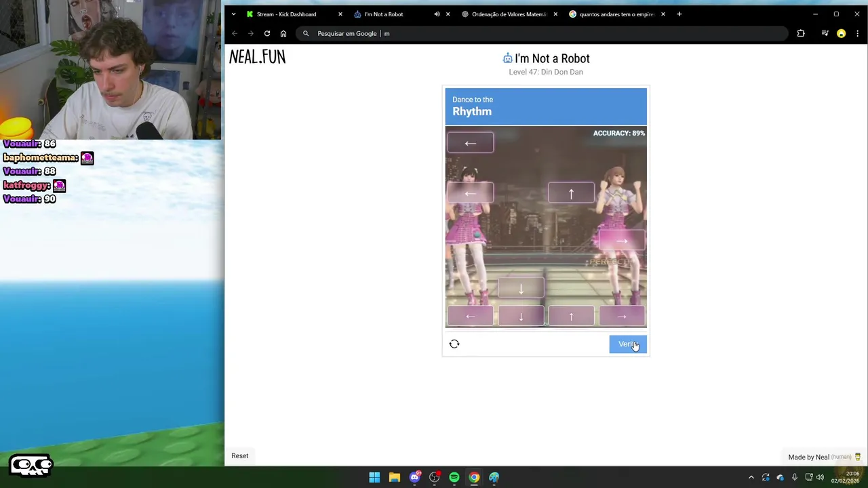Open Discord from the taskbar
The image size is (868, 488).
click(x=414, y=477)
